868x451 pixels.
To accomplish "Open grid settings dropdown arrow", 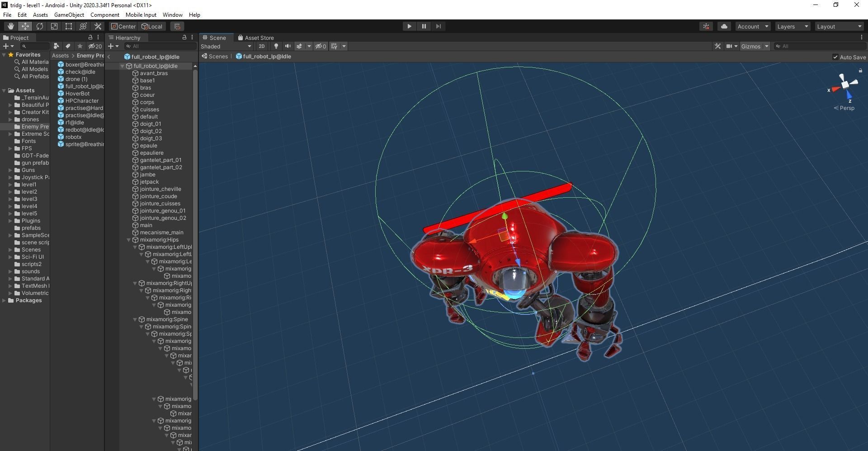I will tap(344, 46).
